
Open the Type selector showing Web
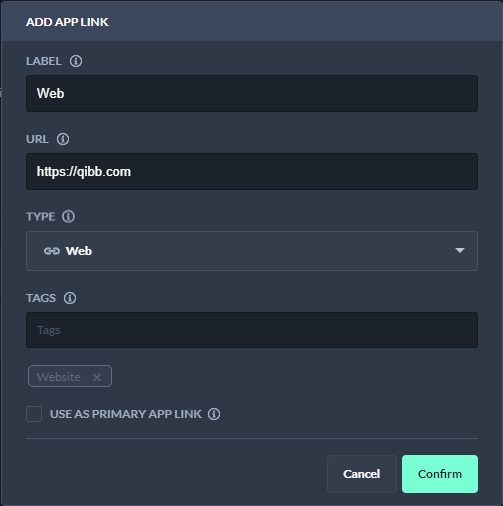(x=252, y=251)
